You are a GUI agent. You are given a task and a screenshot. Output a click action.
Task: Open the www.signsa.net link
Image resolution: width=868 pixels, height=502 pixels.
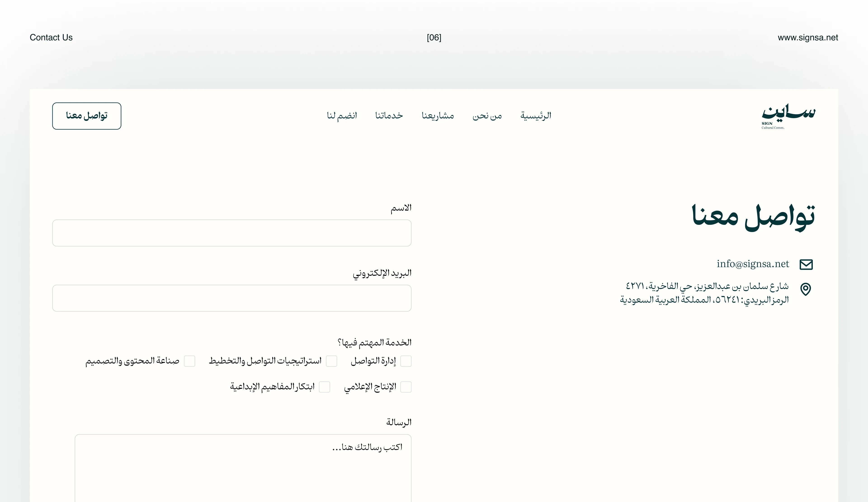click(808, 38)
